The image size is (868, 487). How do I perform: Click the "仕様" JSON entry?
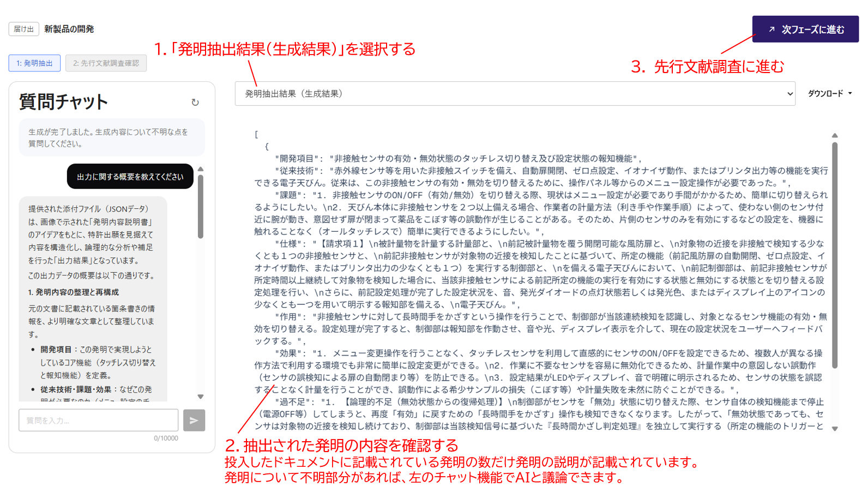pyautogui.click(x=541, y=274)
